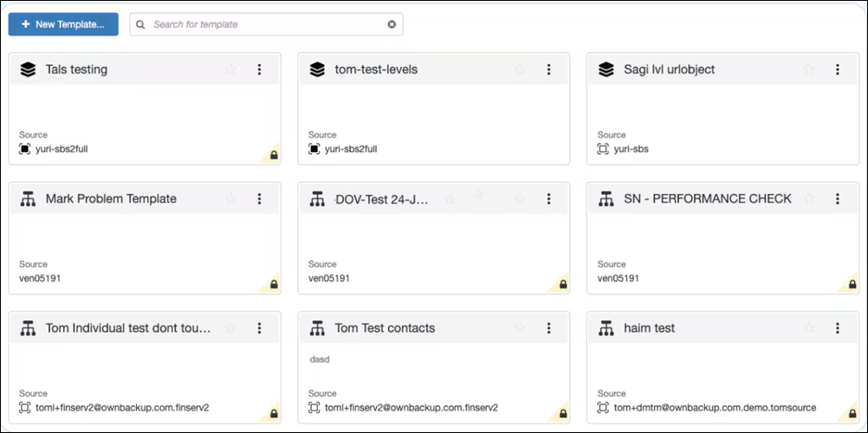The width and height of the screenshot is (868, 433).
Task: Click hierarchy icon on Mark Problem Template card
Action: (28, 199)
